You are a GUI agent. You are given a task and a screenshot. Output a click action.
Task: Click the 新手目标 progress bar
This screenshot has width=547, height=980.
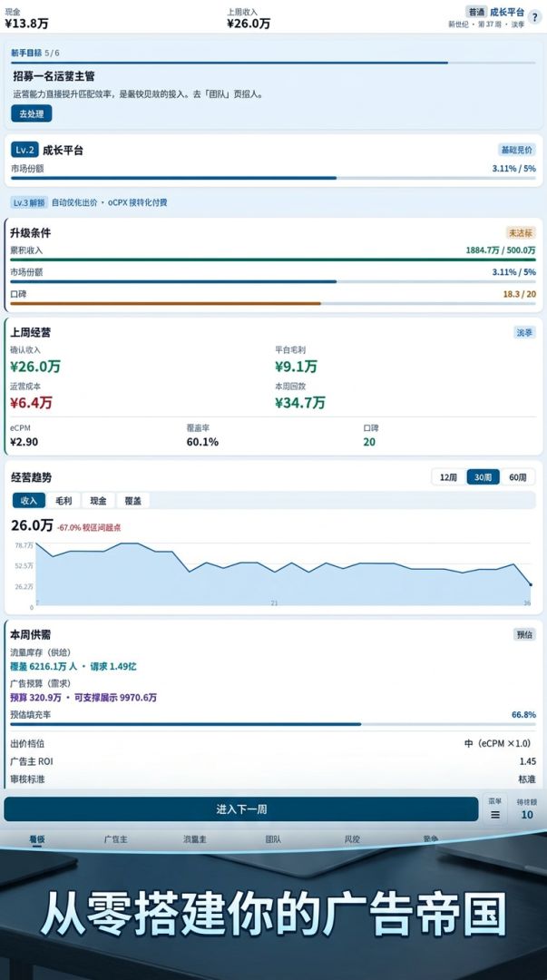pyautogui.click(x=273, y=63)
